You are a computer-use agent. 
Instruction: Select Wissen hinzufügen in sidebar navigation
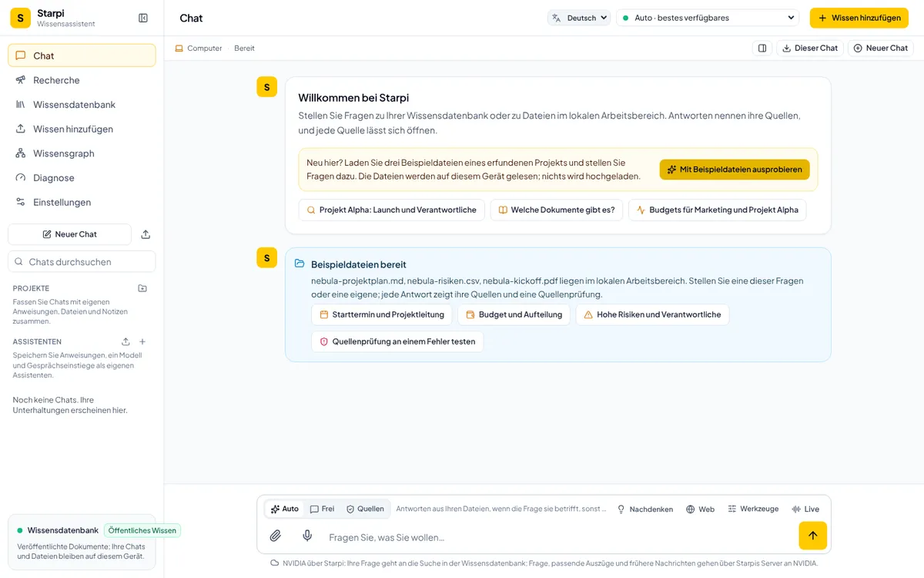[82, 129]
